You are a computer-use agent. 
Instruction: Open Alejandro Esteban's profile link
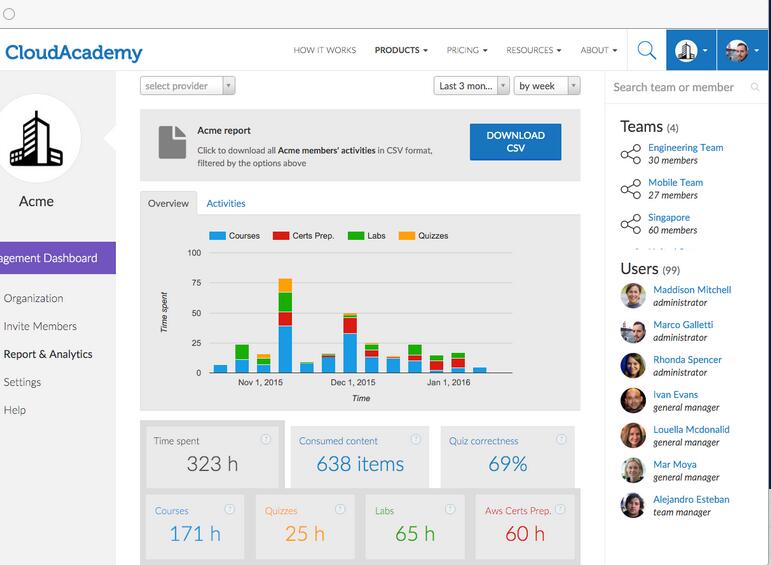tap(691, 499)
